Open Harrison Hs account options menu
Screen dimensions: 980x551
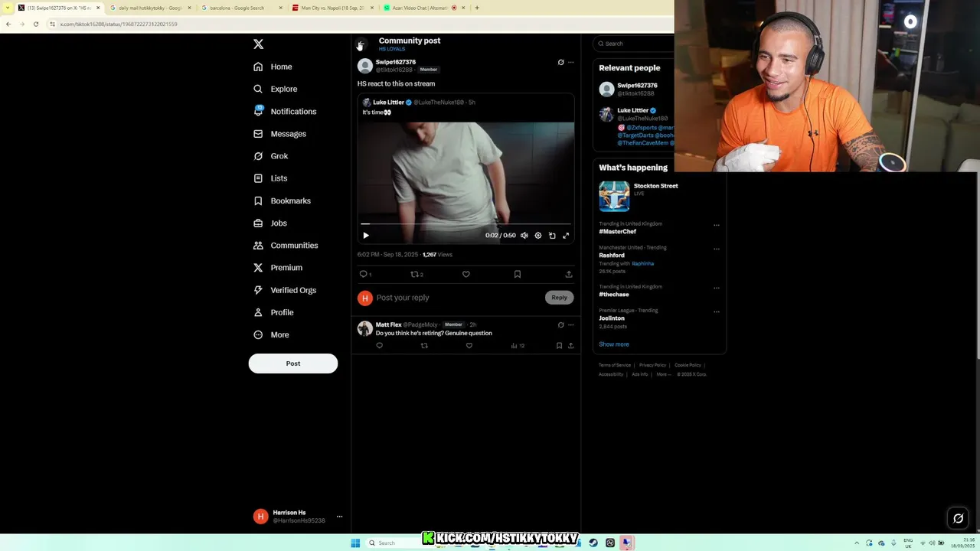tap(339, 517)
